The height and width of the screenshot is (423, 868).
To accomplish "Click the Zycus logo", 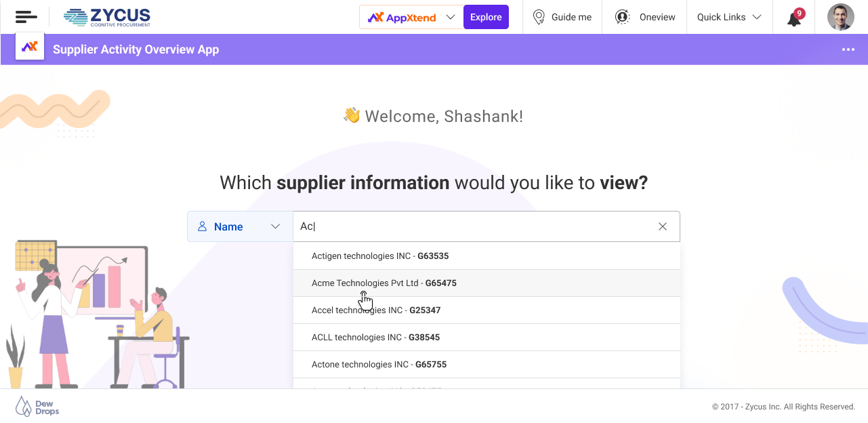I will (x=107, y=17).
